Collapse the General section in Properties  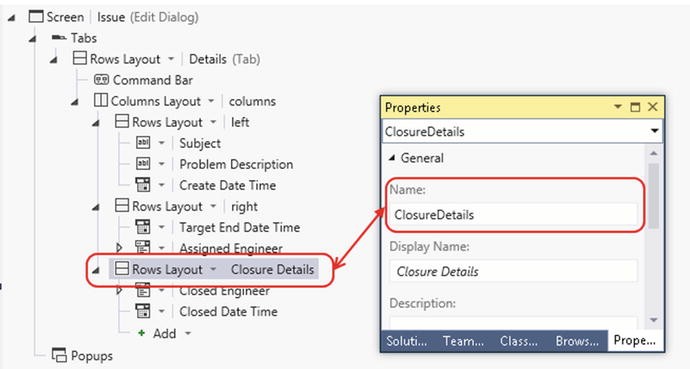click(392, 158)
